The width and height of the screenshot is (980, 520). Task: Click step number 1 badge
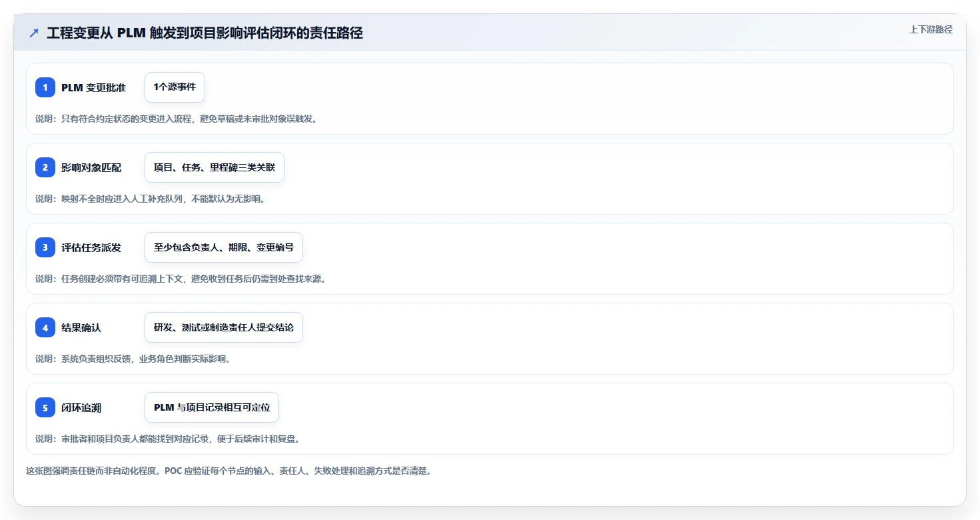point(45,87)
